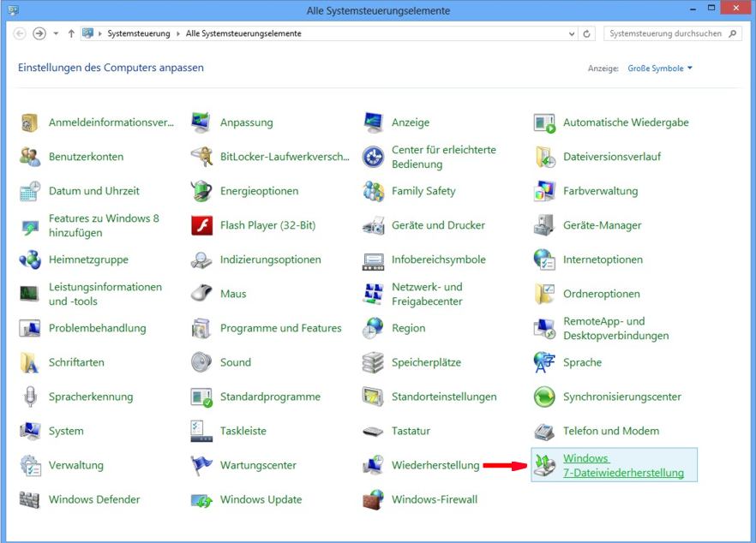Expand the address bar history dropdown
The image size is (756, 543).
coord(572,33)
